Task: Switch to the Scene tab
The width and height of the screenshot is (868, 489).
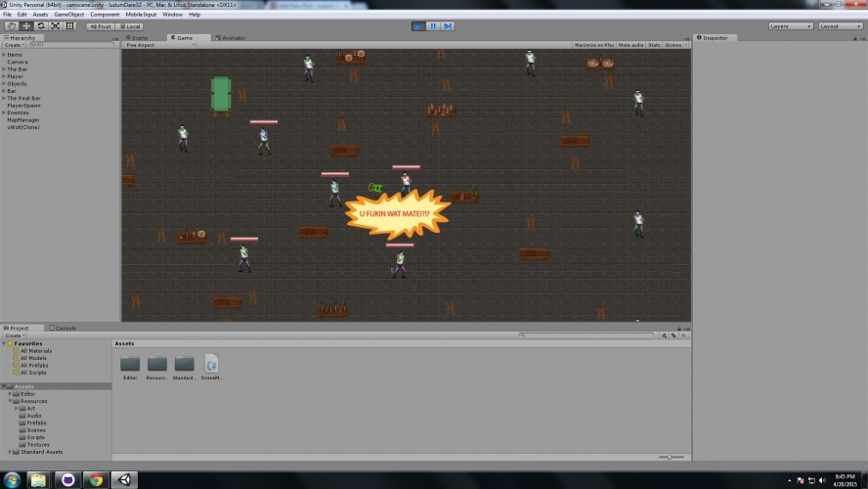Action: point(137,38)
